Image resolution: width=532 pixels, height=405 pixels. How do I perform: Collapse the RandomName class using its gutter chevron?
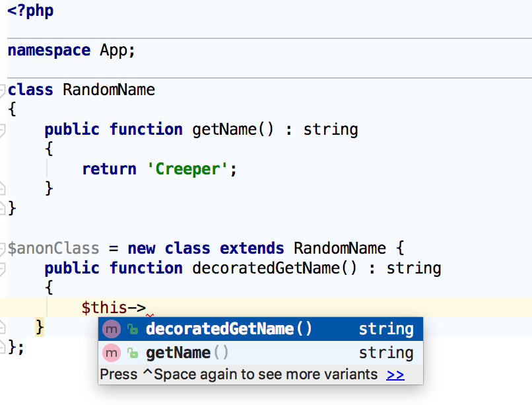(4, 90)
